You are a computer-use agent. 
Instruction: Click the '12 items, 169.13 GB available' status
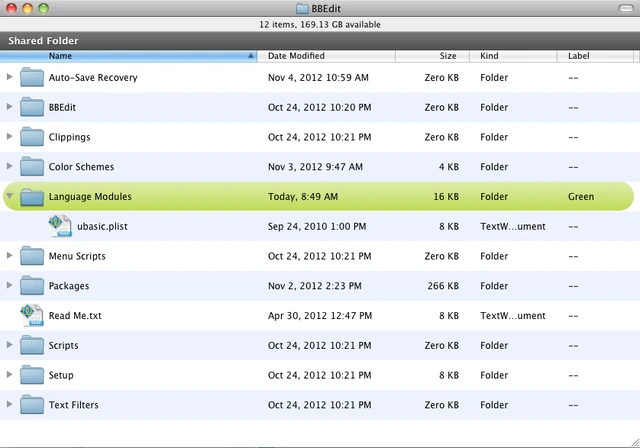pos(320,24)
